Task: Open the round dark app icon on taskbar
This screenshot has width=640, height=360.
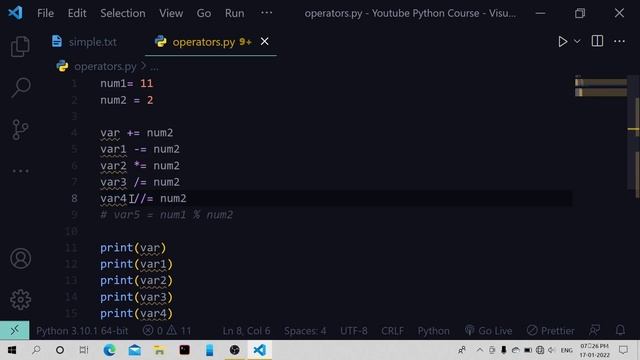Action: tap(235, 350)
